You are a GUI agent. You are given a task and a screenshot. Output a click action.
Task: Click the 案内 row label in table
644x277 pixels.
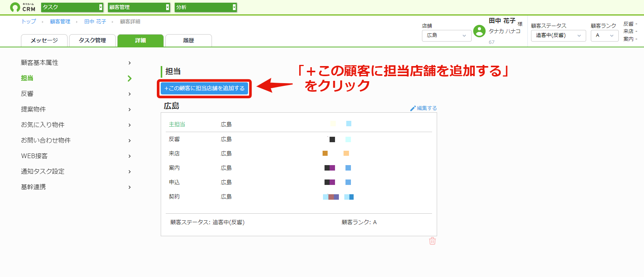click(174, 168)
